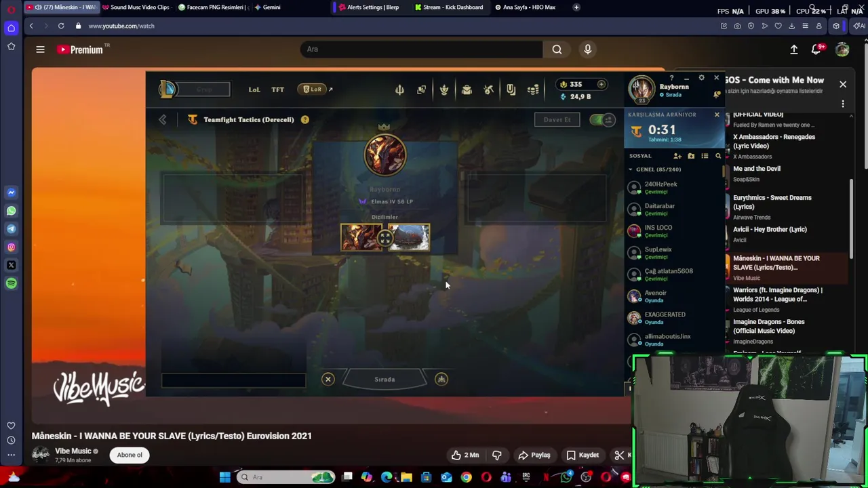This screenshot has height=488, width=868.
Task: Open the Store coins icon
Action: pos(533,89)
